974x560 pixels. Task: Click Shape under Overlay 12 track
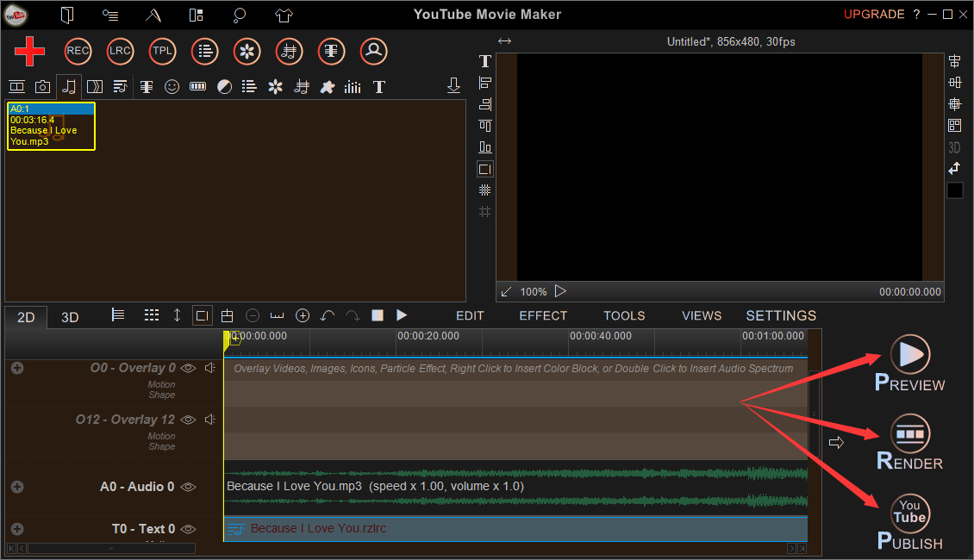pos(161,446)
